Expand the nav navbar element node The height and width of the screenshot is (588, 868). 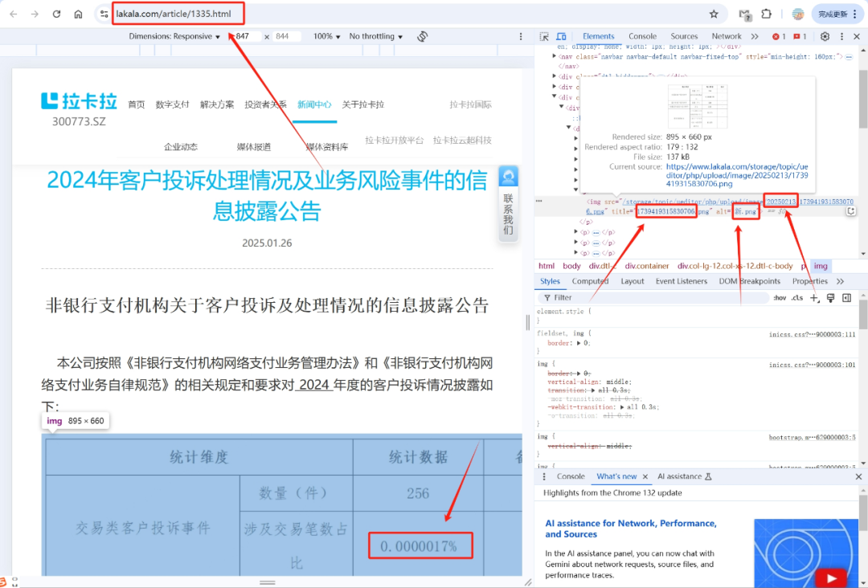(x=554, y=56)
